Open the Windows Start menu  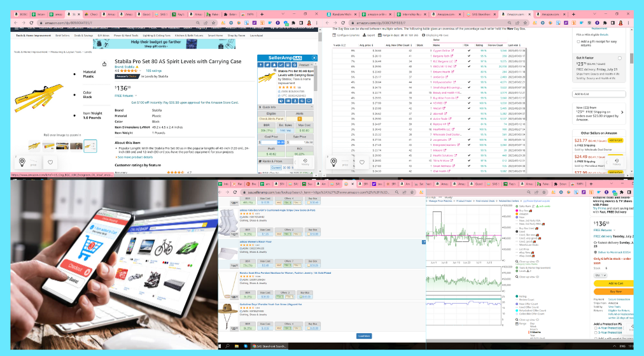pos(221,346)
